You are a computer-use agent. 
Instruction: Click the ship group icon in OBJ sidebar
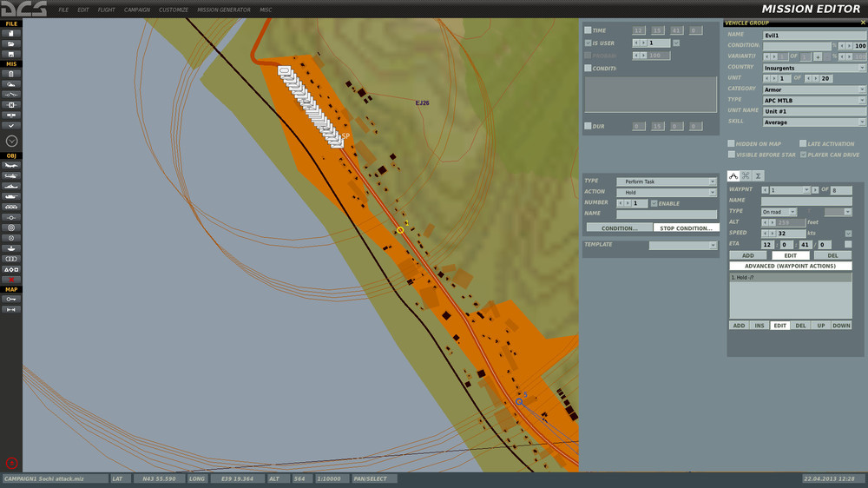pyautogui.click(x=12, y=186)
